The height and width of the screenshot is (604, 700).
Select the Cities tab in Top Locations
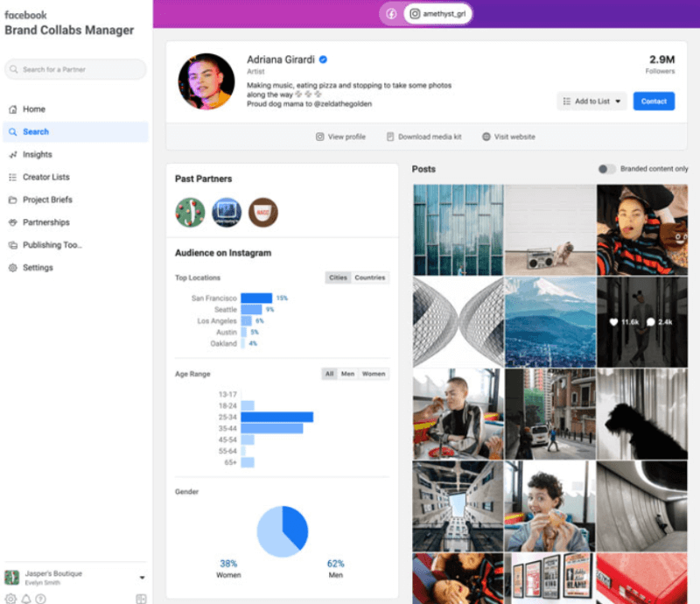click(338, 277)
